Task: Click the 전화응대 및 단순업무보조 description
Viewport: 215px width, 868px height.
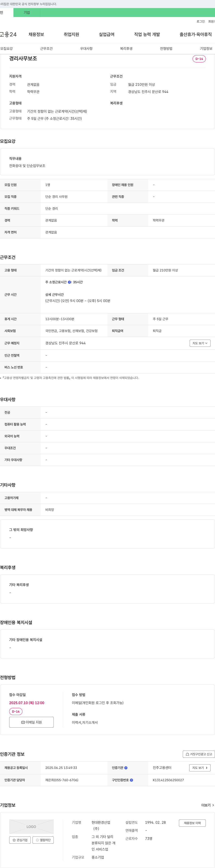Action: tap(27, 166)
